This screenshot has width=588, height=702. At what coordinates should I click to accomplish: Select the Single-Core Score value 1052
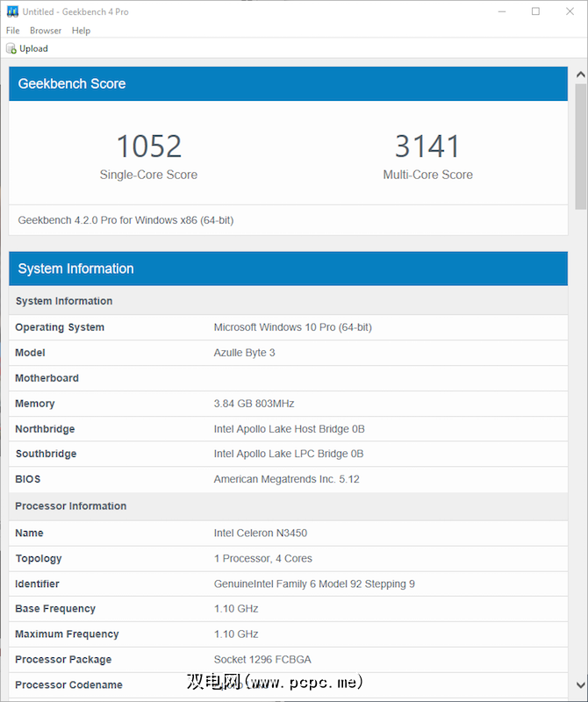(x=148, y=146)
